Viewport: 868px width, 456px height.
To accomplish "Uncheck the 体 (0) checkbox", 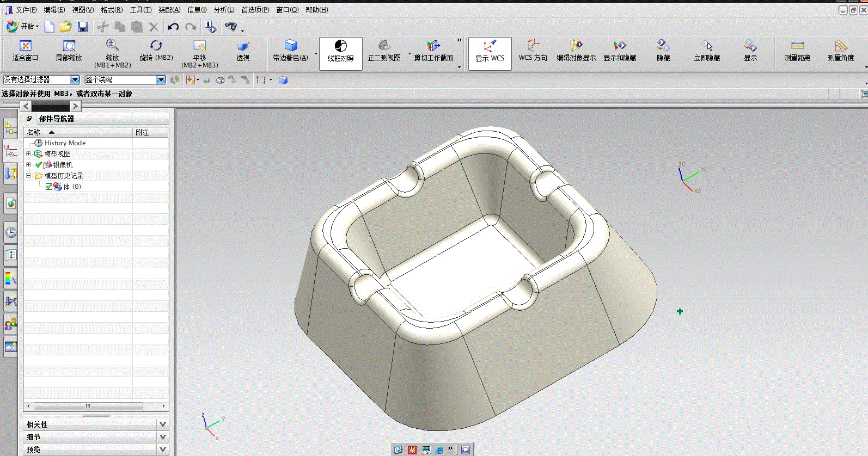I will click(x=49, y=187).
